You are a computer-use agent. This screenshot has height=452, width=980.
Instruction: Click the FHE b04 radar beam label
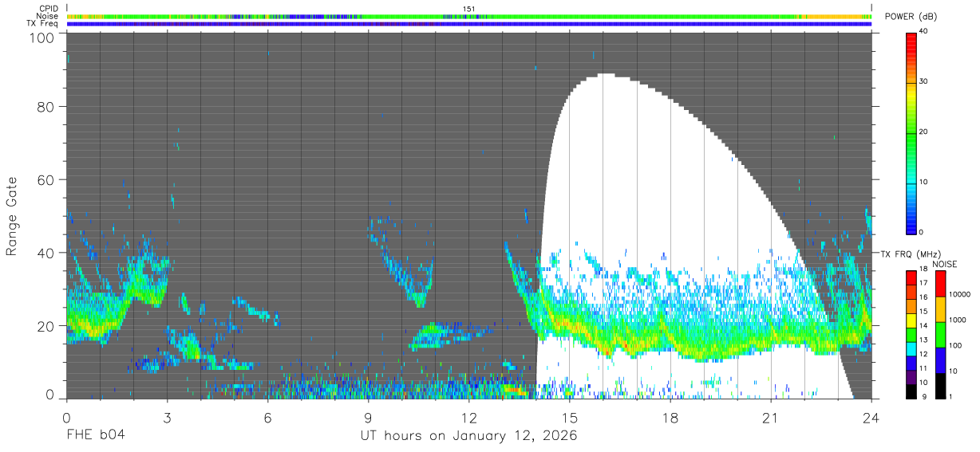(x=95, y=436)
